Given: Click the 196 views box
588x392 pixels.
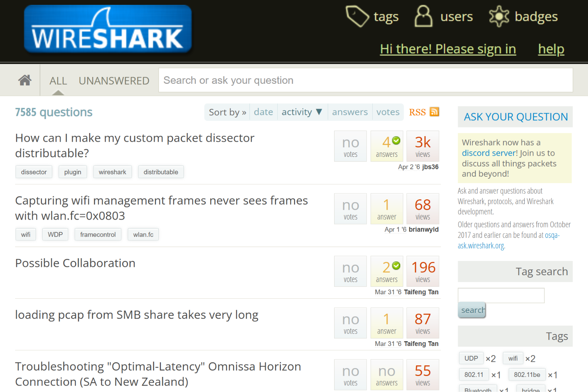Looking at the screenshot, I should [423, 271].
